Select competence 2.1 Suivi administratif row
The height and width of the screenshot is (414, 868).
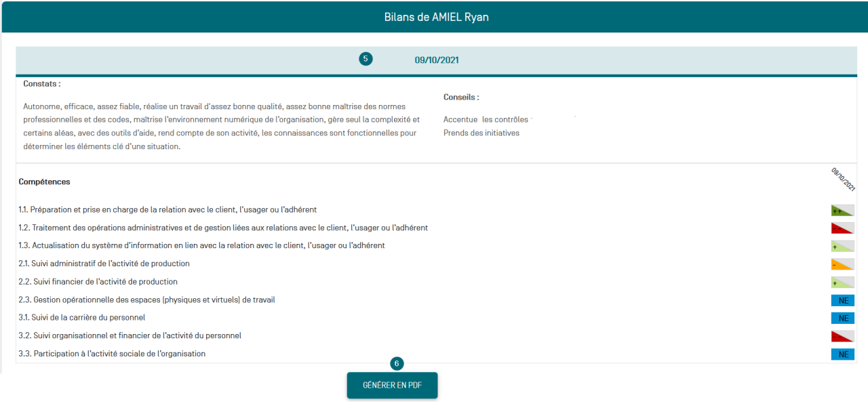(x=104, y=264)
